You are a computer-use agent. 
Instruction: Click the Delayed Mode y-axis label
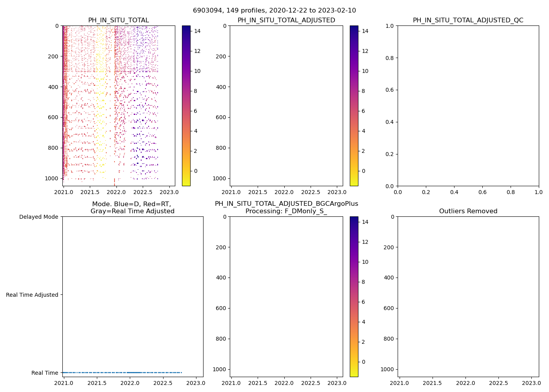38,217
